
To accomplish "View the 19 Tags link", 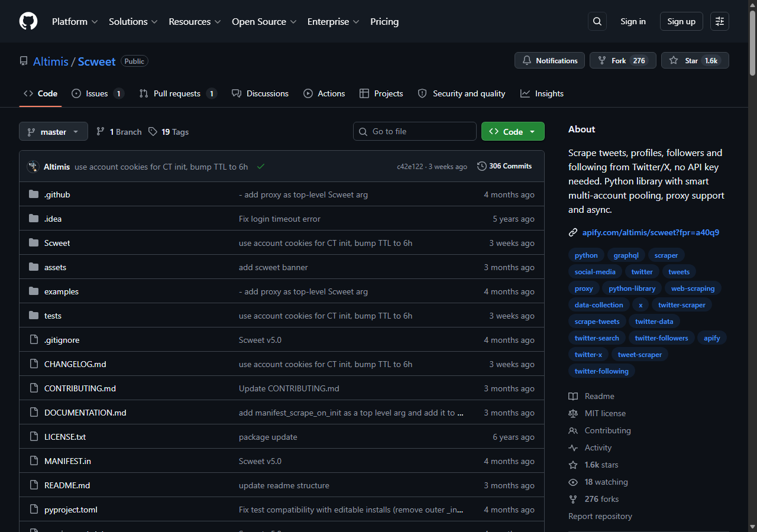I will [169, 132].
